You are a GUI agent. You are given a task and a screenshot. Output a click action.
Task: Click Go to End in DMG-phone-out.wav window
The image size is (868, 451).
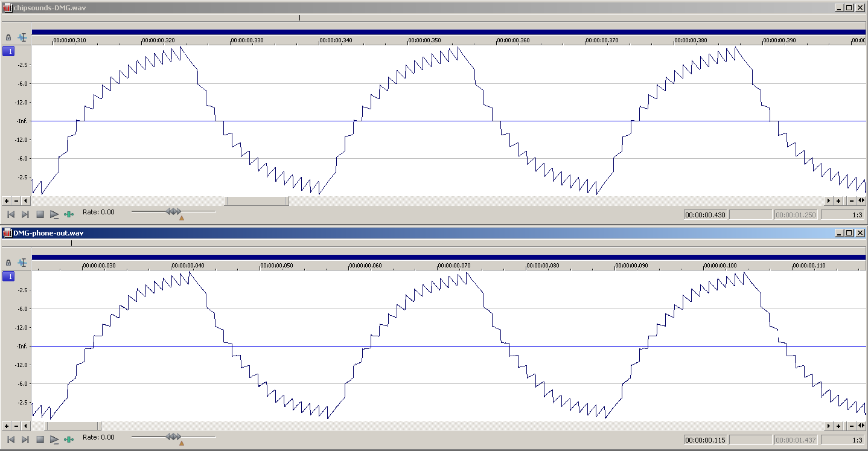tap(25, 440)
